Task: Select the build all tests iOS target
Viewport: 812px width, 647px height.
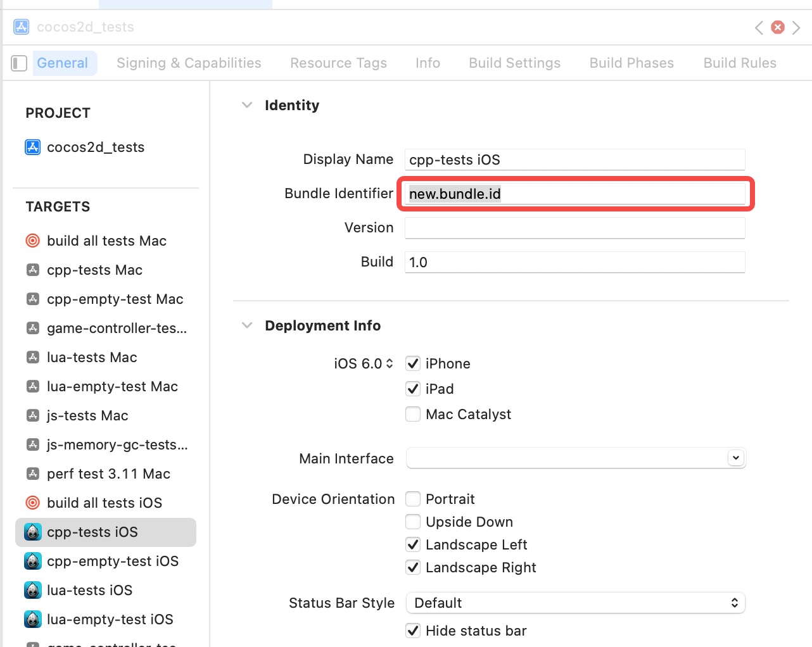Action: pos(106,503)
